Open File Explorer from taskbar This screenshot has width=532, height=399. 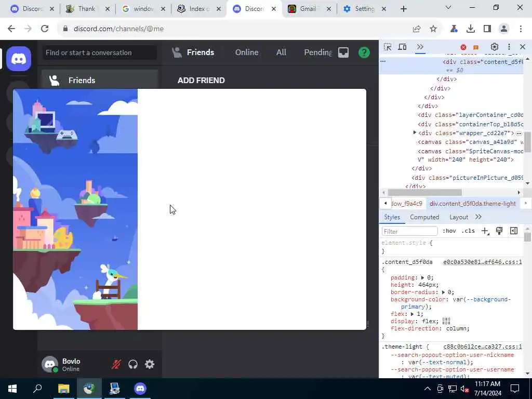tap(63, 389)
